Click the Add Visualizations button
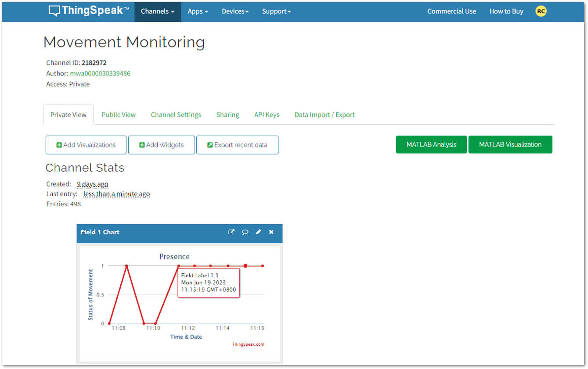Image resolution: width=588 pixels, height=369 pixels. tap(86, 145)
